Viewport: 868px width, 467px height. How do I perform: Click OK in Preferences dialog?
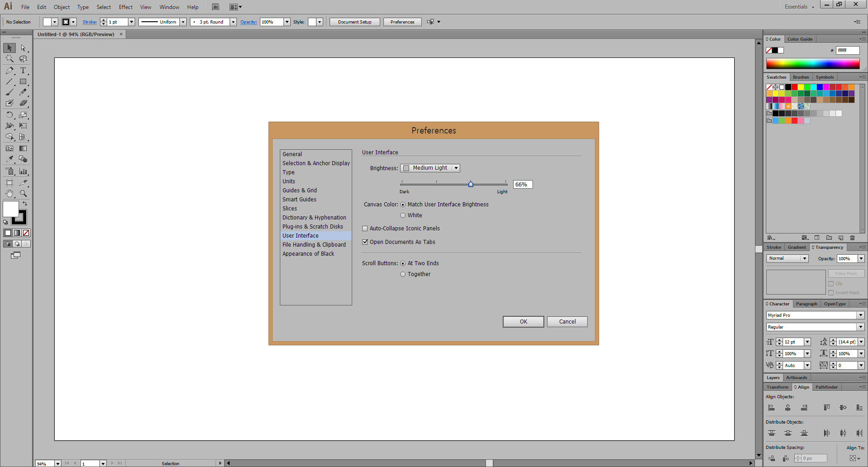pos(524,322)
